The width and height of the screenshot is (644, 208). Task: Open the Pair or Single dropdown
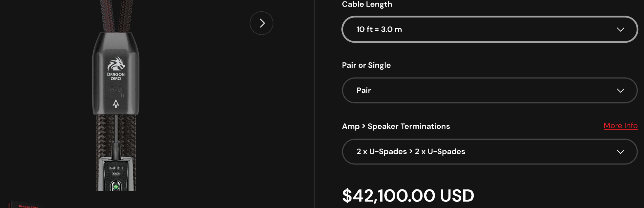click(x=489, y=90)
